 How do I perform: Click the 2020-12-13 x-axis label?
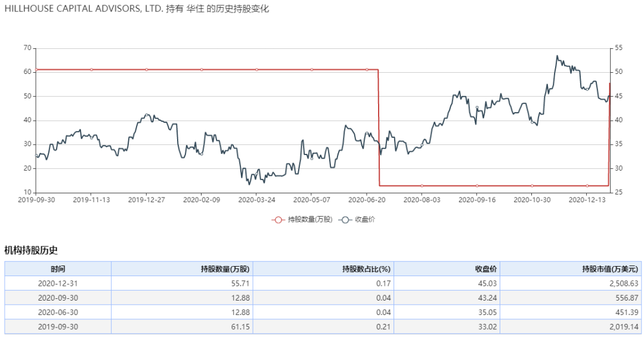click(x=587, y=200)
